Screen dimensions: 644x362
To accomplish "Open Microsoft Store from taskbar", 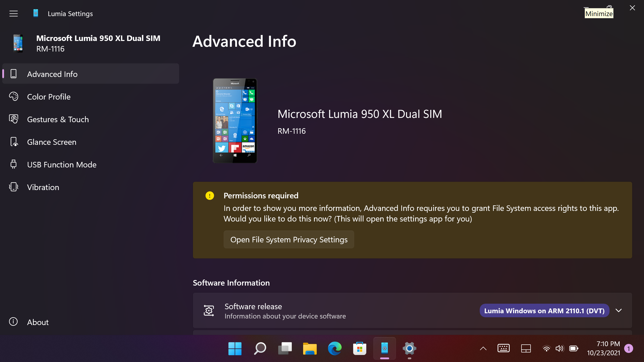I will [x=359, y=349].
